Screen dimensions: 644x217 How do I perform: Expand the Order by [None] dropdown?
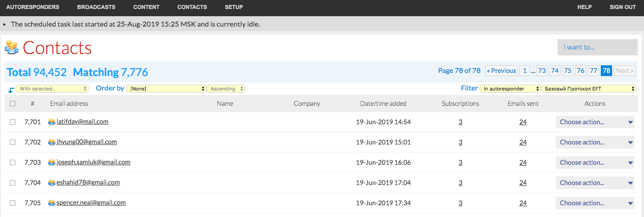coord(165,89)
